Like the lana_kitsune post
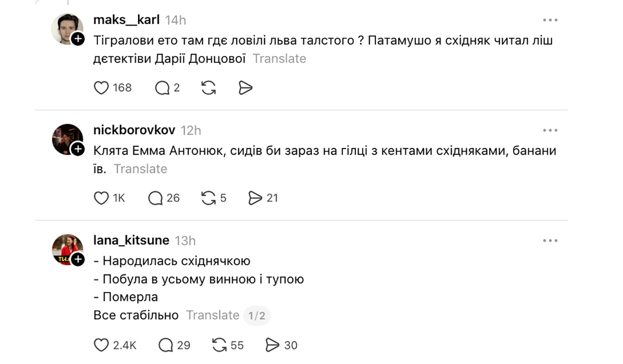623x364 pixels. [101, 345]
